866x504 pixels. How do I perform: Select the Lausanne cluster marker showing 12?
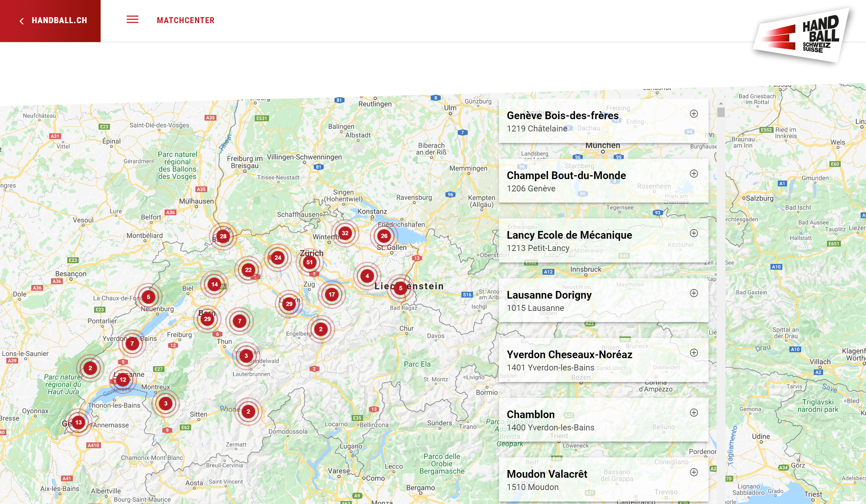tap(123, 380)
